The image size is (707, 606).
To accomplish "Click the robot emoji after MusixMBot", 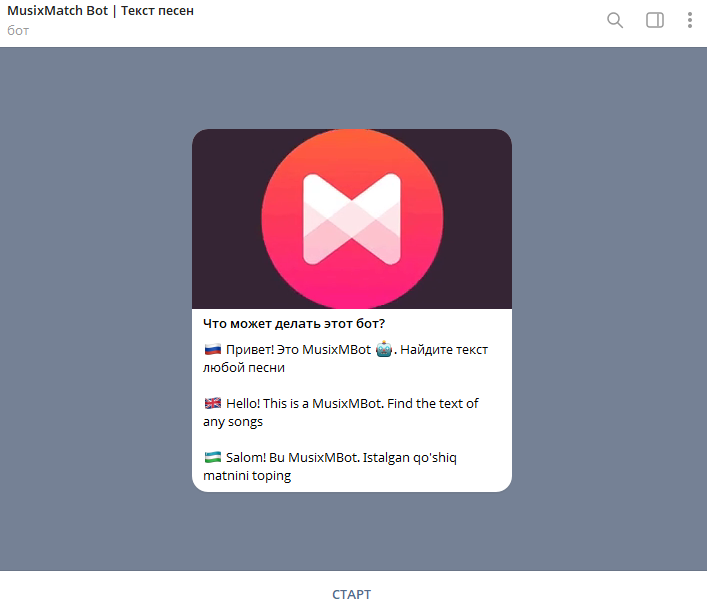I will click(384, 349).
